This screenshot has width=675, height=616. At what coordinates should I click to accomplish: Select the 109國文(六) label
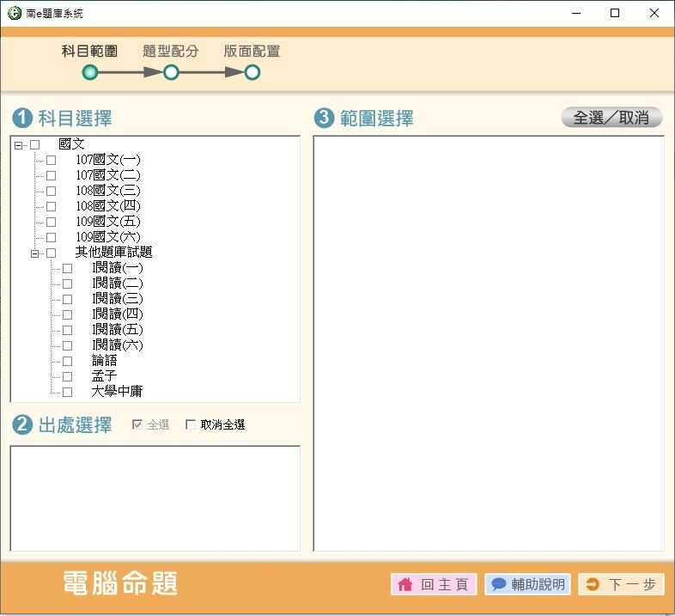coord(108,236)
